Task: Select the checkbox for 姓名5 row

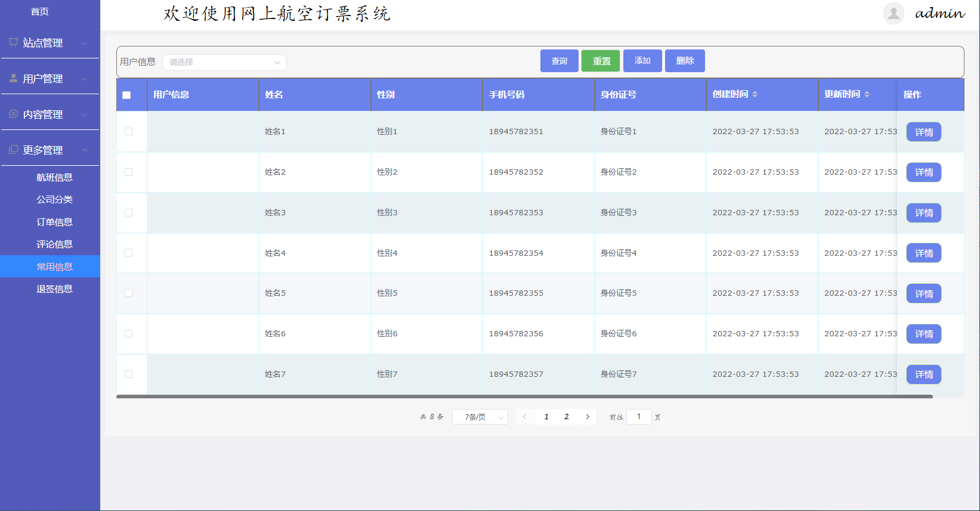Action: tap(128, 293)
